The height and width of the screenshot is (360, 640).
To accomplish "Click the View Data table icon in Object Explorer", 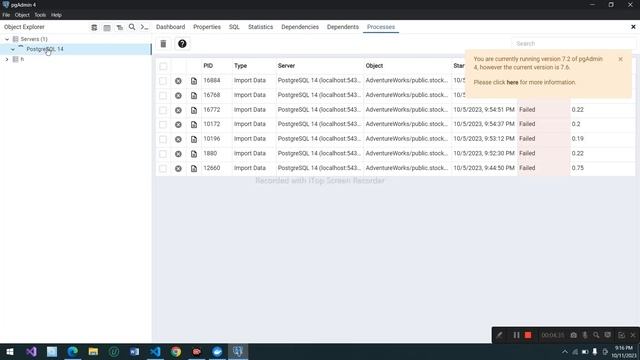I will coord(107,27).
